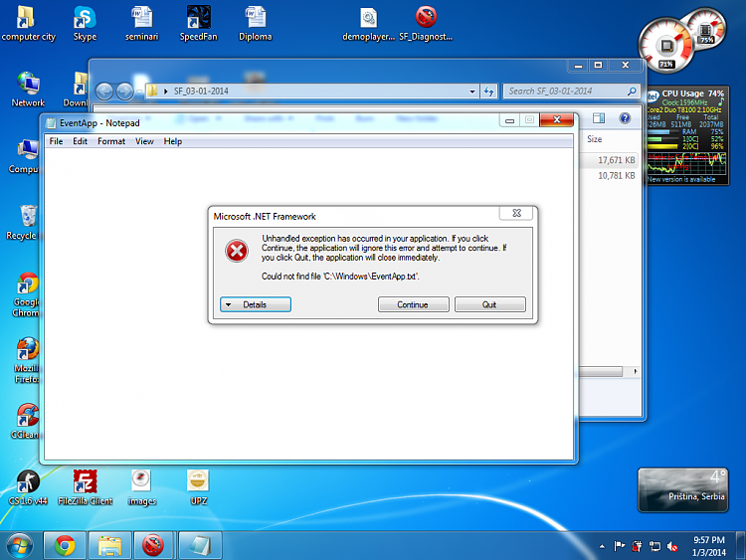Click the Priština weather gadget
Image resolution: width=746 pixels, height=560 pixels.
683,490
